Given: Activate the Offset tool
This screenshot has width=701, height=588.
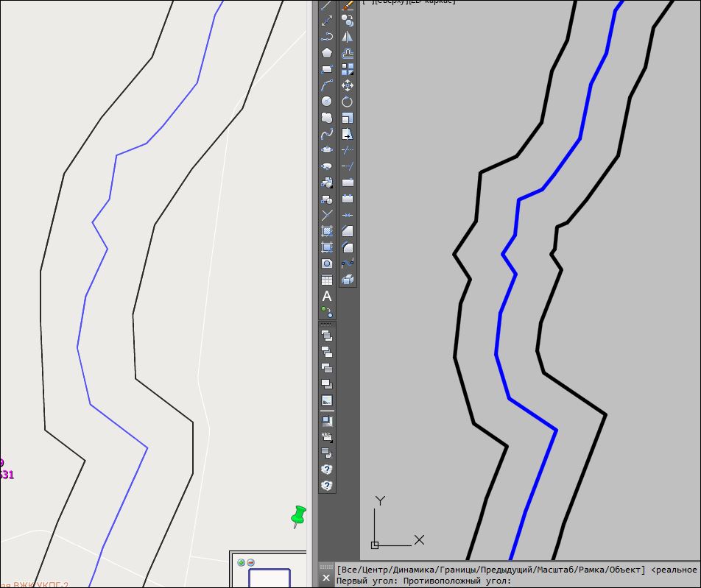Looking at the screenshot, I should (x=348, y=53).
